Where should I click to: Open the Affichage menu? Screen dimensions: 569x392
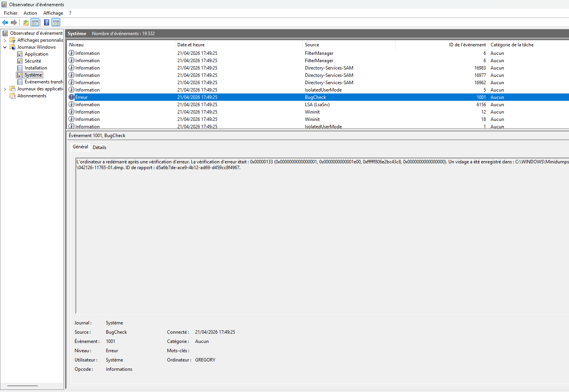pyautogui.click(x=53, y=13)
